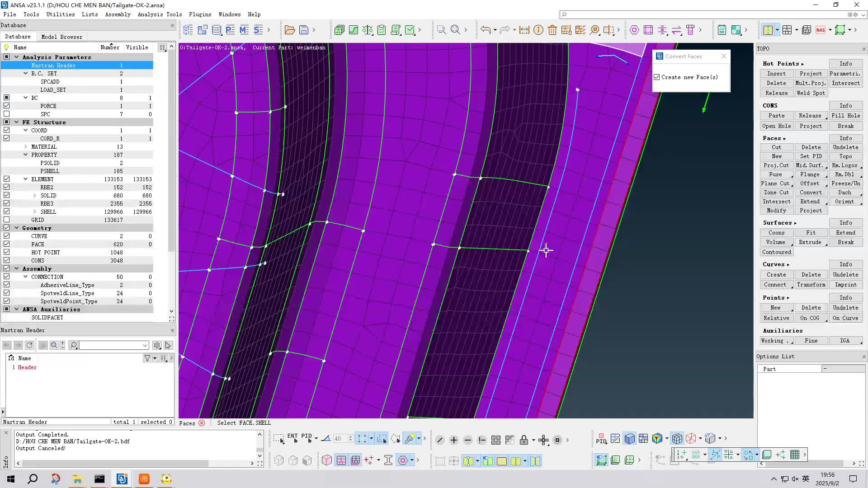Expand the MATERIAL tree node

click(26, 147)
